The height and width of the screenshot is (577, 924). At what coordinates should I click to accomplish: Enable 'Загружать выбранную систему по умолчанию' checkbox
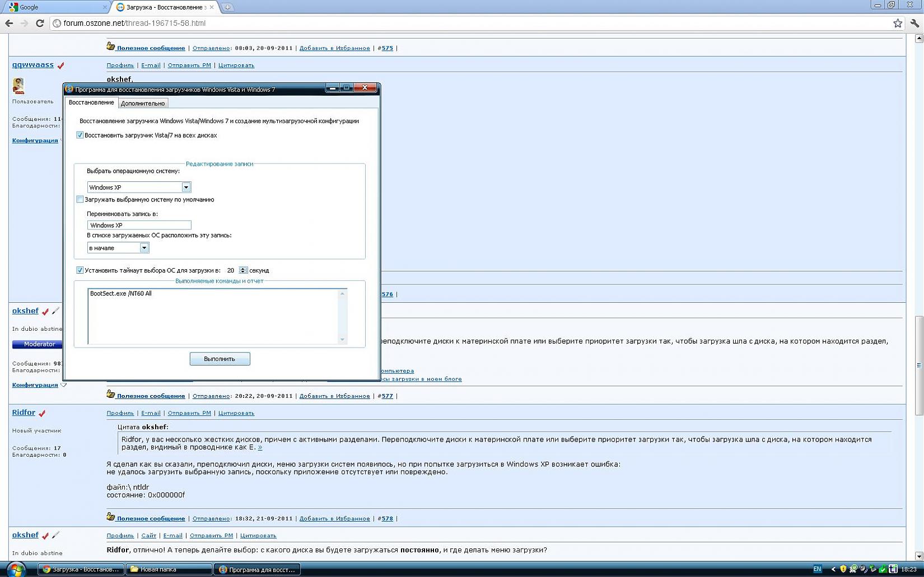(x=80, y=199)
